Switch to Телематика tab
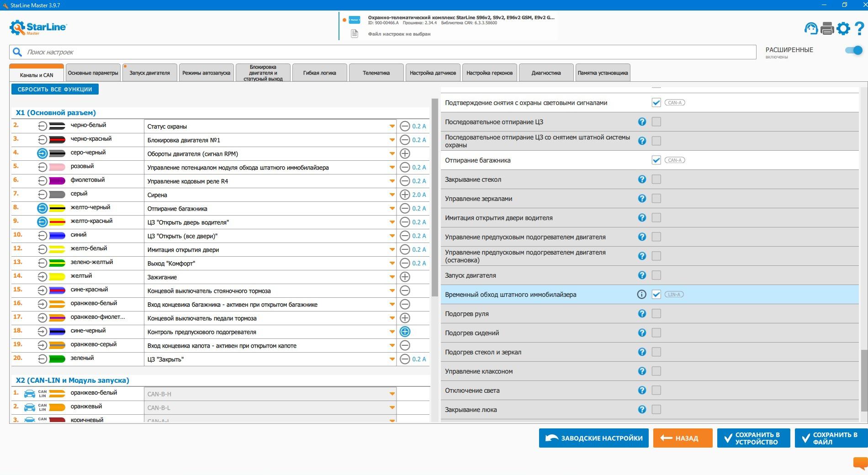868x475 pixels. (x=376, y=73)
